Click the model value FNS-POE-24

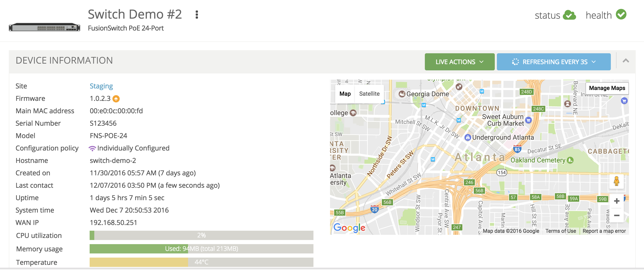coord(109,136)
